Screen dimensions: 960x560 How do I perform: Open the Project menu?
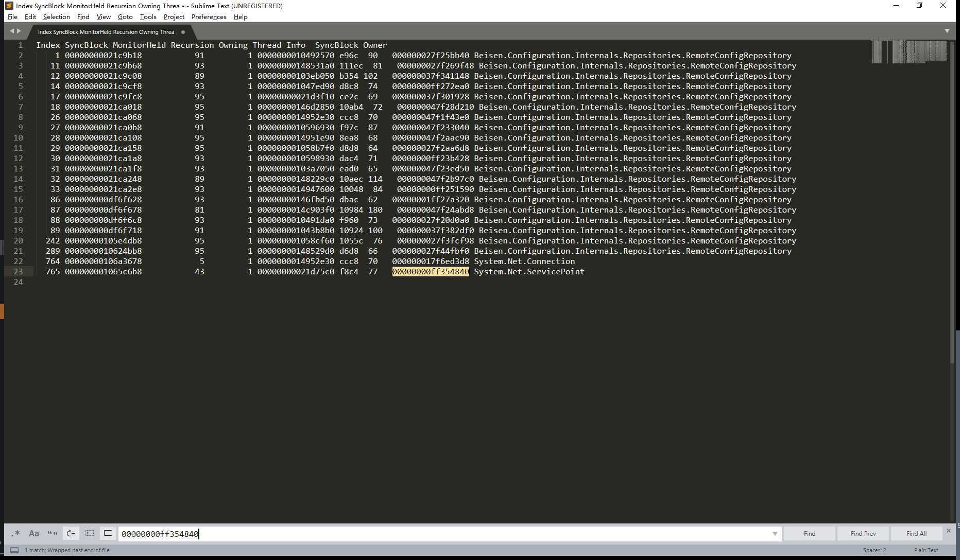pos(174,17)
